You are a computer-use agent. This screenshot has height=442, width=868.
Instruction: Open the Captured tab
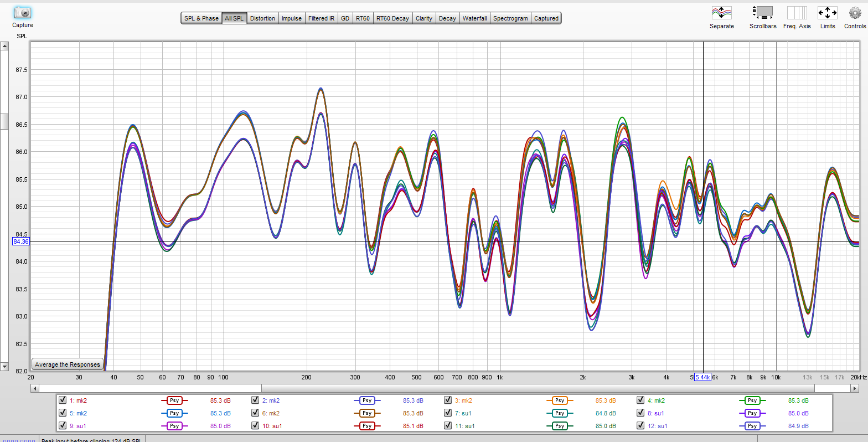click(546, 18)
